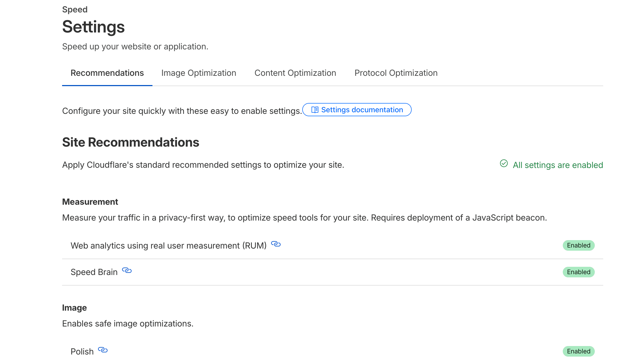Viewport: 641px width, 364px height.
Task: Click Enabled badge for Web analytics RUM
Action: 578,245
